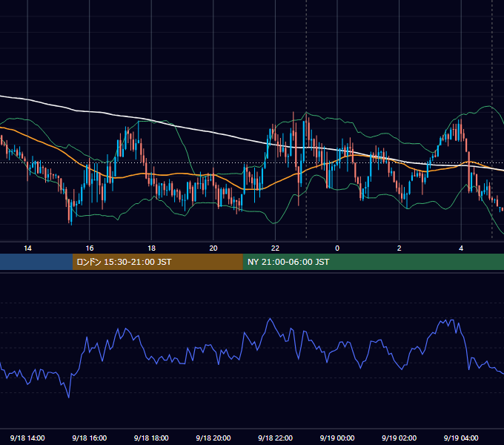Image resolution: width=504 pixels, height=445 pixels.
Task: Click the 14 hour label on price chart axis
Action: 27,248
